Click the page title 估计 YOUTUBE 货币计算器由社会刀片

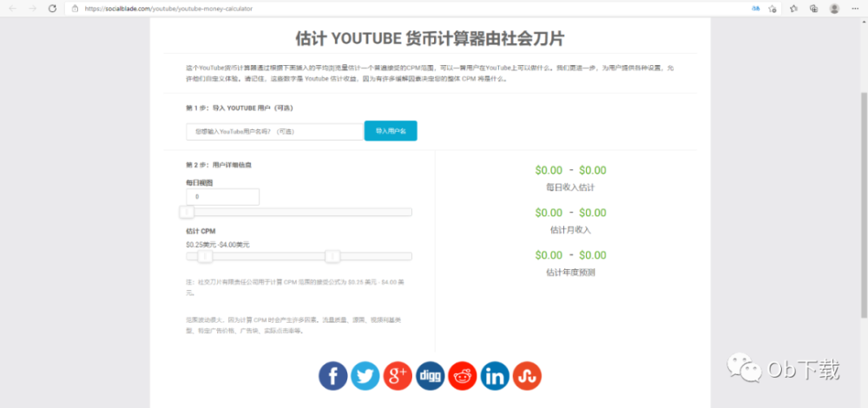pyautogui.click(x=431, y=38)
